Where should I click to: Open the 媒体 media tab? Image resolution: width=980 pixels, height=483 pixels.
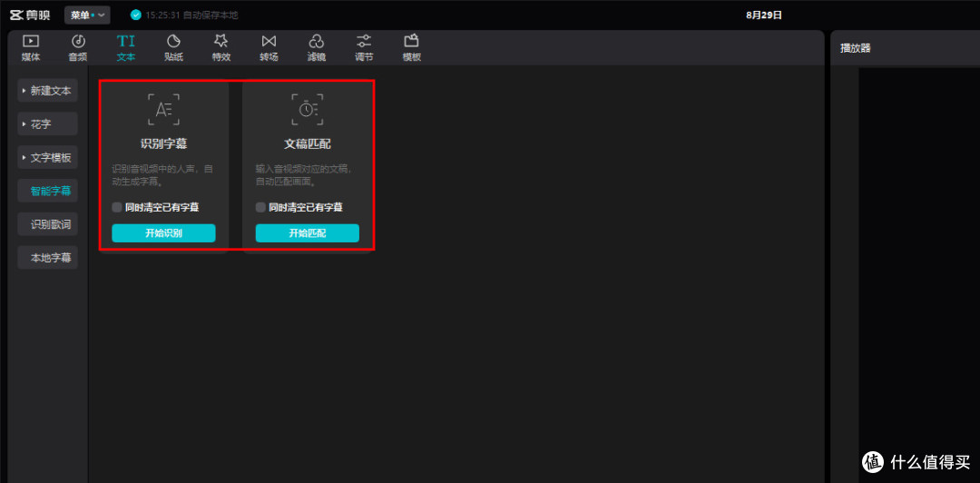pyautogui.click(x=31, y=48)
